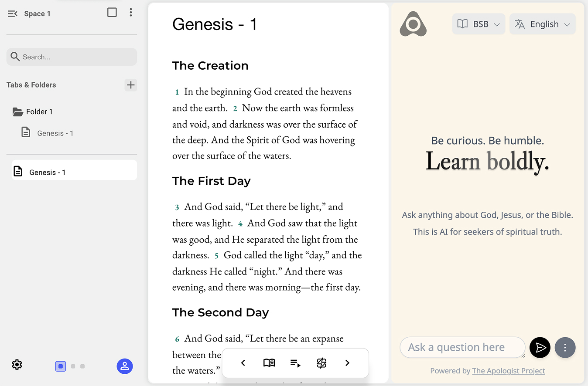Click the playlist play icon in the bottom toolbar
588x386 pixels.
click(x=295, y=363)
